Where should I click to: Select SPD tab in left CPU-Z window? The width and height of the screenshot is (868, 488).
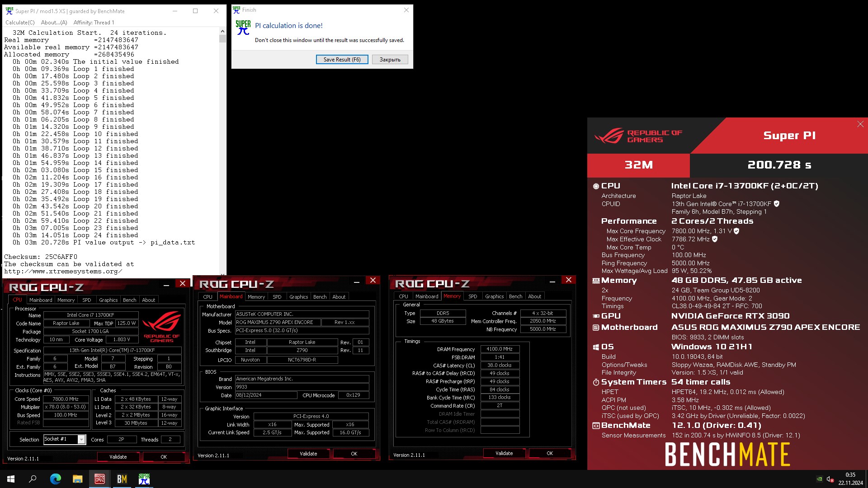coord(87,300)
